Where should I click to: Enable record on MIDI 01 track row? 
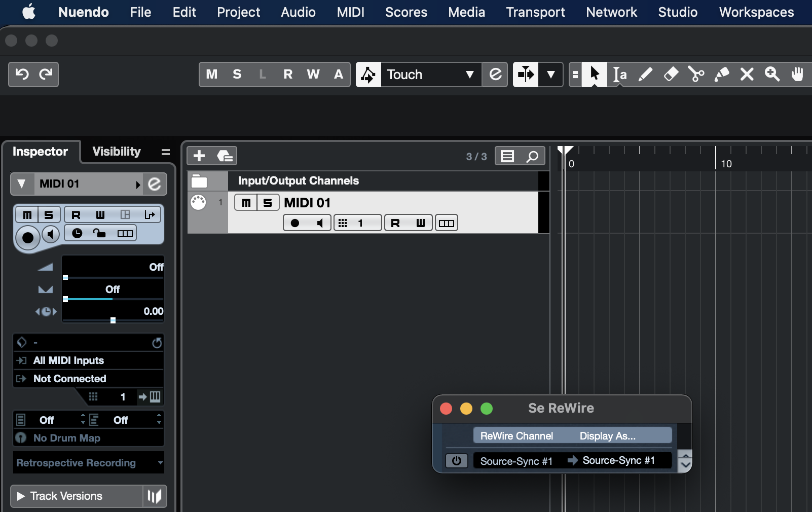[294, 223]
